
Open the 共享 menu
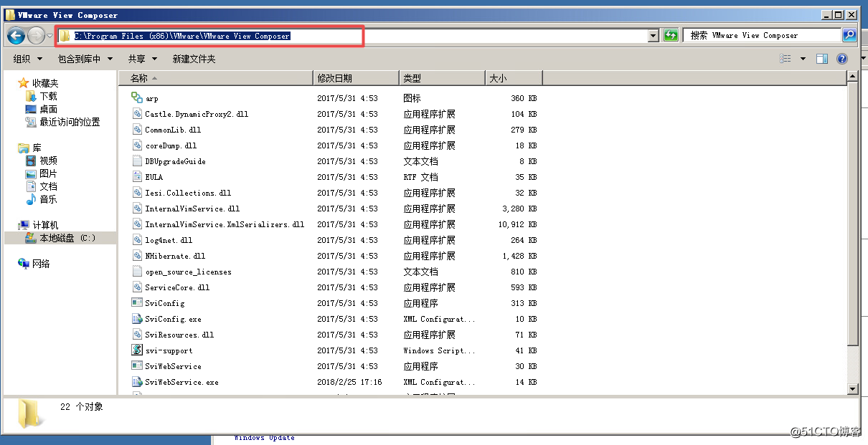[142, 59]
